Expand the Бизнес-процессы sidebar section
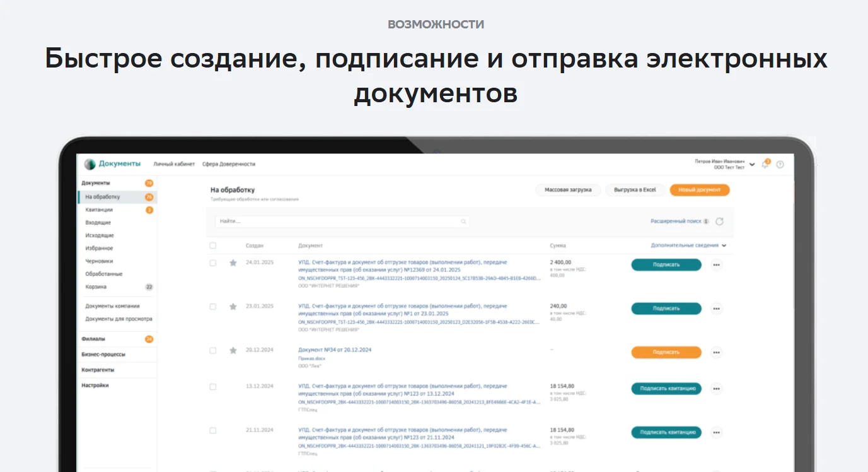Viewport: 868px width, 472px height. tap(103, 355)
